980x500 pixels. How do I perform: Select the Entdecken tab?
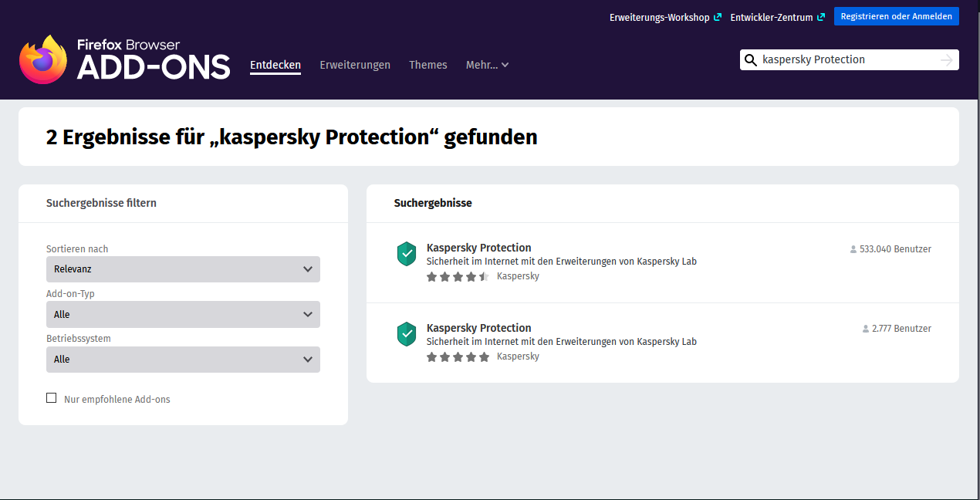point(275,65)
